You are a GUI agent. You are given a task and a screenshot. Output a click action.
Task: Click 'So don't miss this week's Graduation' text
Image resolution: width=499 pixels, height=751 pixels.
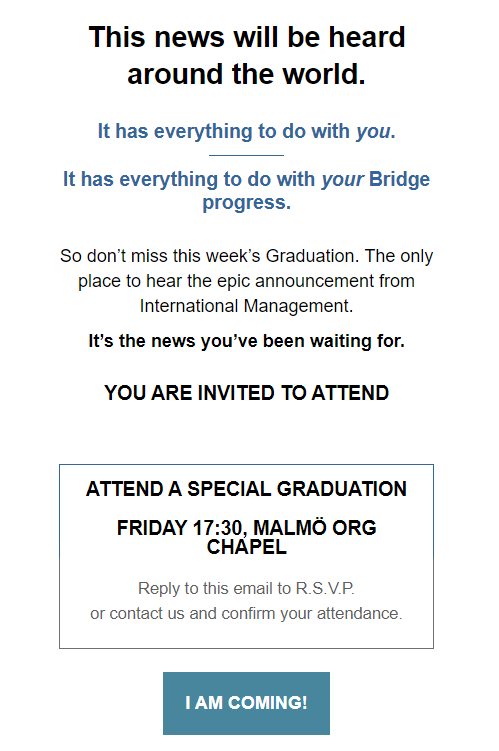coord(209,256)
